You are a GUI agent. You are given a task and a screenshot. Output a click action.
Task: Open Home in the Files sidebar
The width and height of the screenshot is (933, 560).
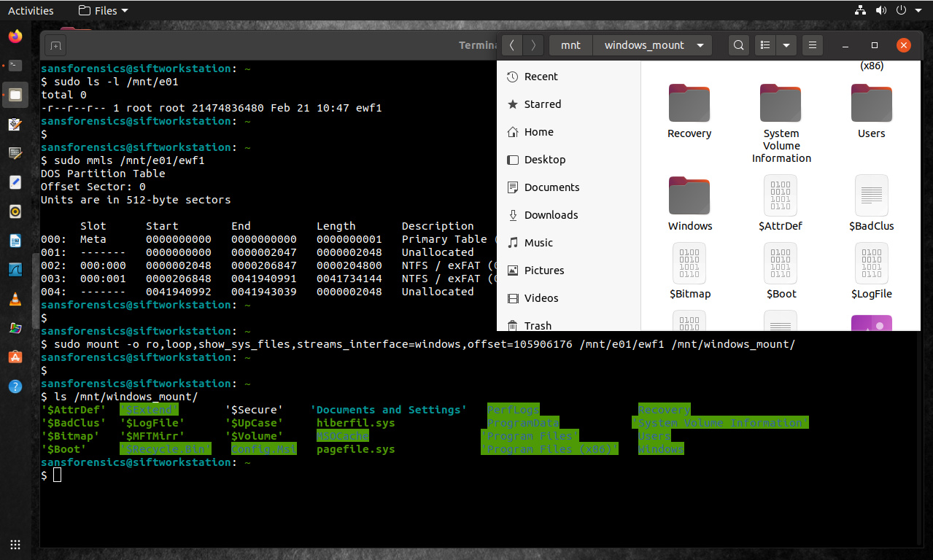pos(538,132)
